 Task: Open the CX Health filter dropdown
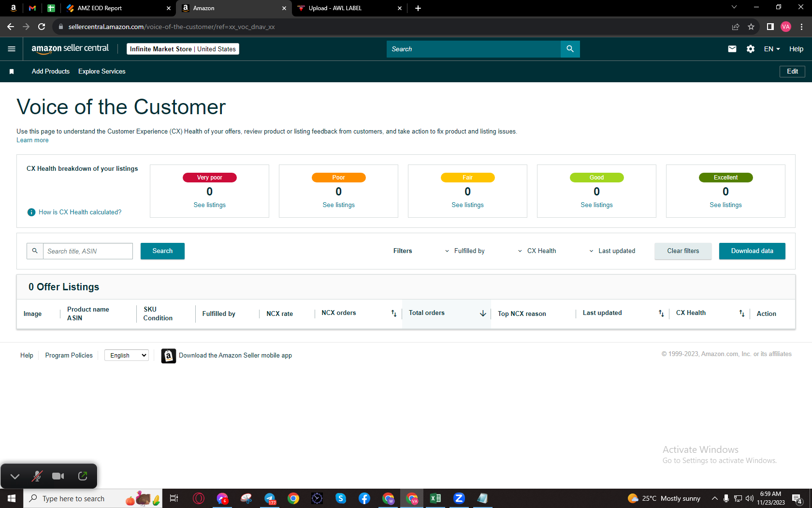coord(537,251)
